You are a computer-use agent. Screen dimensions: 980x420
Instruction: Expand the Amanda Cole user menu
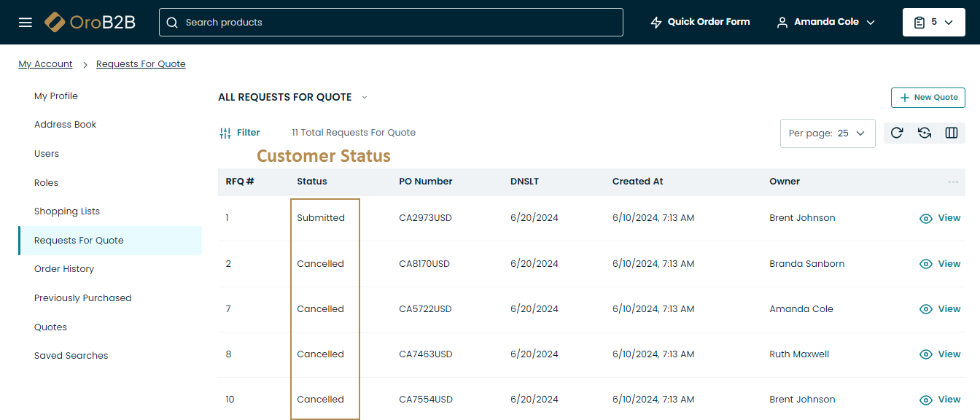(x=825, y=23)
